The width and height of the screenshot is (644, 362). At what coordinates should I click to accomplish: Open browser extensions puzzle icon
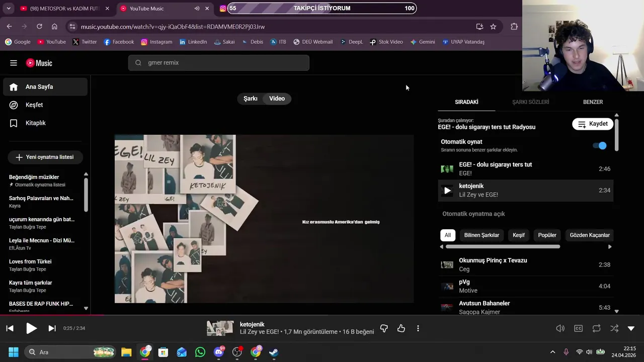pos(514,26)
